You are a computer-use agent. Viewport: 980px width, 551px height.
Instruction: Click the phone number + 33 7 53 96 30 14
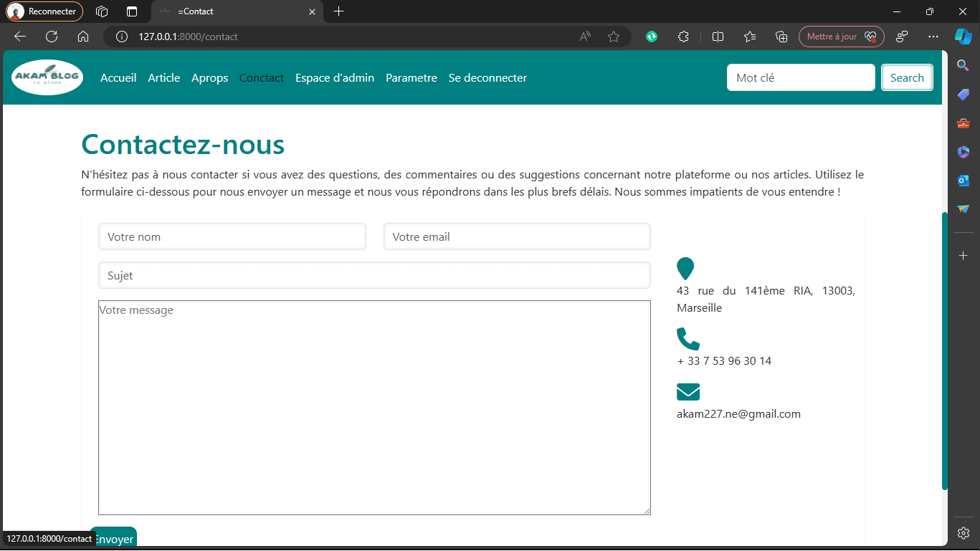coord(724,361)
